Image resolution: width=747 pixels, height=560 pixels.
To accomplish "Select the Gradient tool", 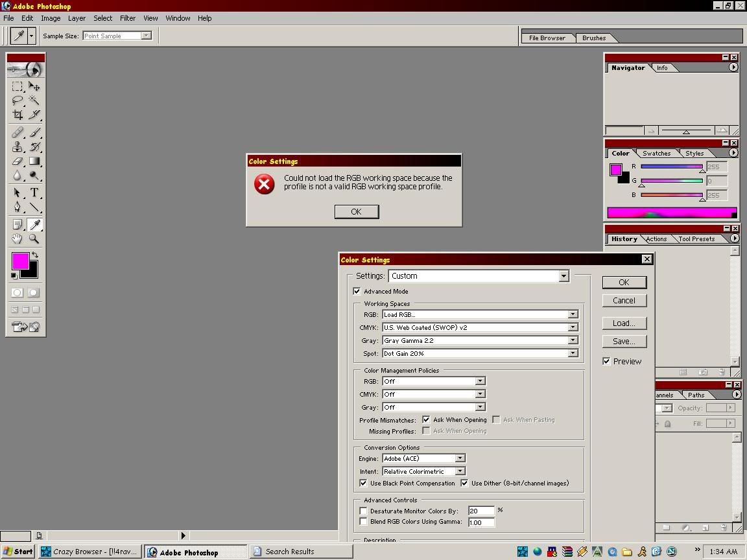I will pyautogui.click(x=34, y=161).
